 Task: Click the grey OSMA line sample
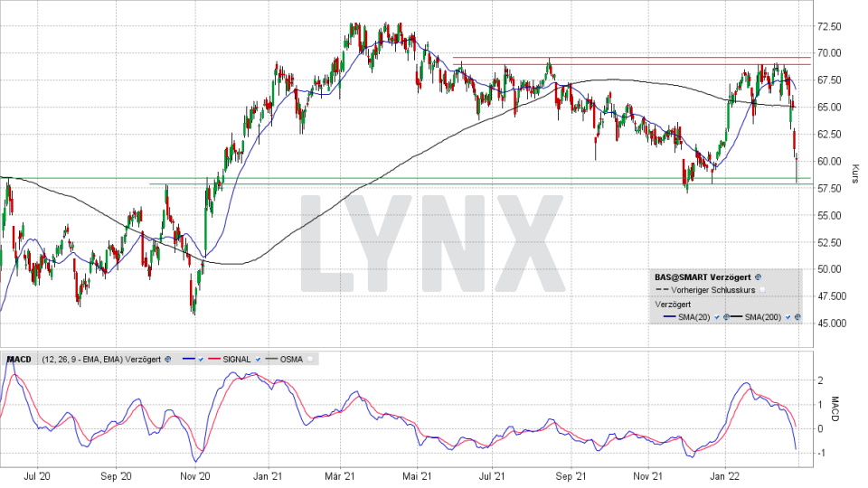(x=271, y=359)
